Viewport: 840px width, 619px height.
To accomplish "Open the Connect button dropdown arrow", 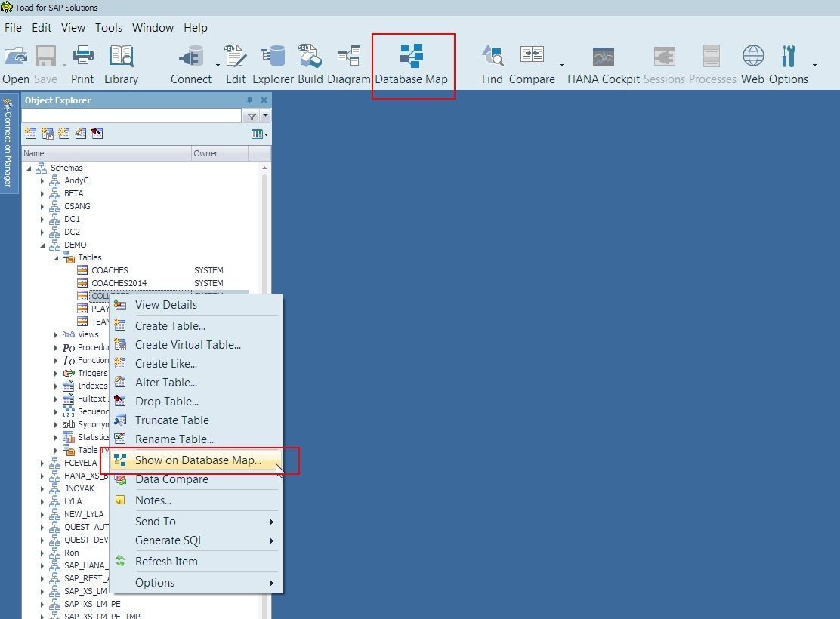I will (x=218, y=66).
